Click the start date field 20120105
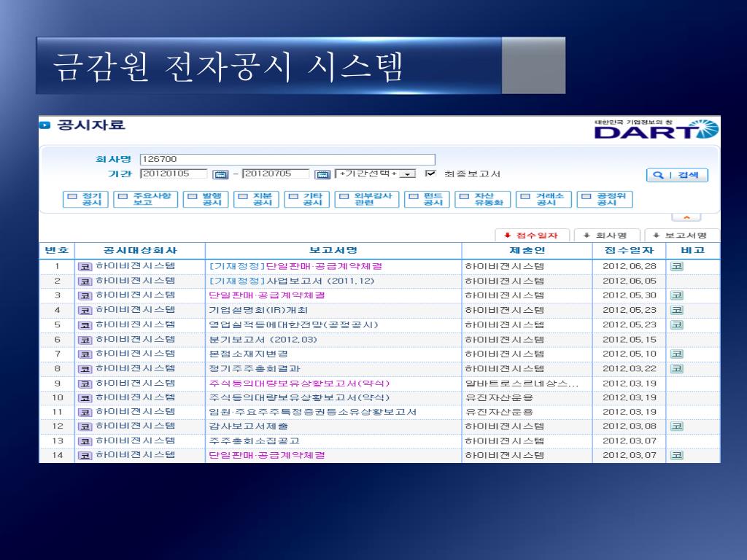The height and width of the screenshot is (560, 747). click(x=174, y=174)
